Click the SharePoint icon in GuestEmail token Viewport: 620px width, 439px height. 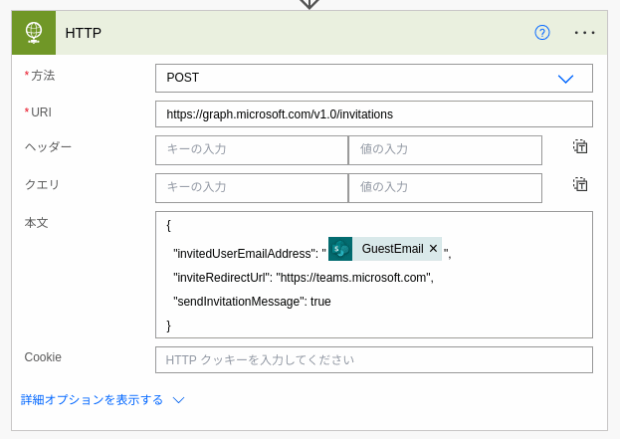tap(340, 249)
